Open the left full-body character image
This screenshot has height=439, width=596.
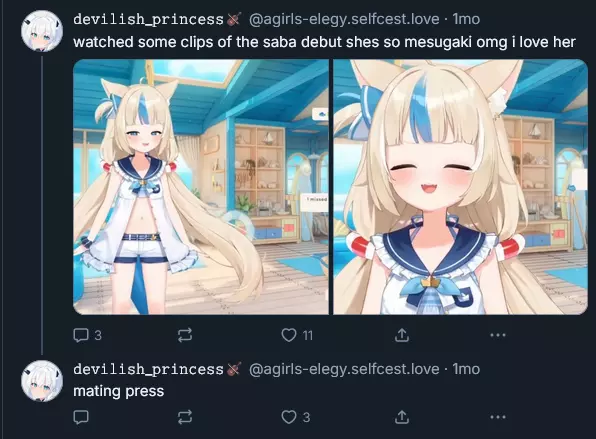[x=201, y=187]
